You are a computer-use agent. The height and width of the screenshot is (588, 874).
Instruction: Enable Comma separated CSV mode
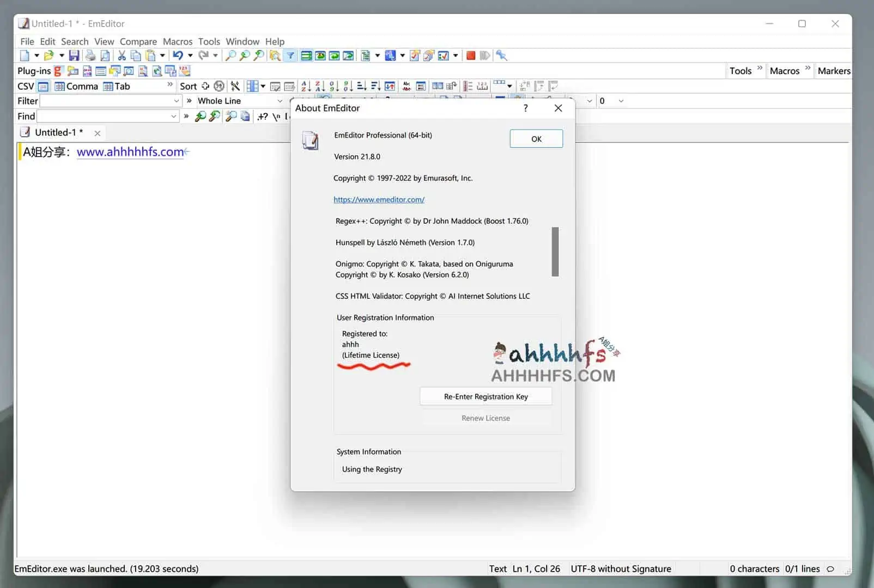pos(76,86)
